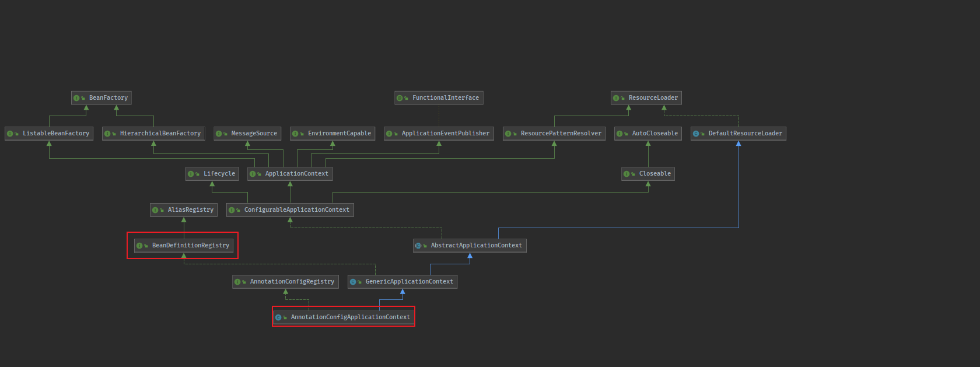Click the Lifecycle interface node

tap(212, 174)
